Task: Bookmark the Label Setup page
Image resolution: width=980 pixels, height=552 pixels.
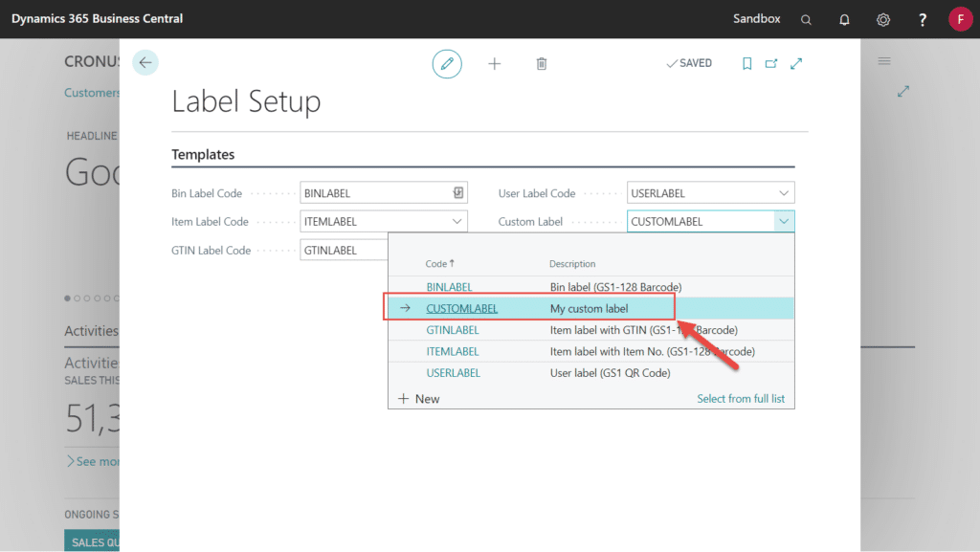Action: (x=746, y=62)
